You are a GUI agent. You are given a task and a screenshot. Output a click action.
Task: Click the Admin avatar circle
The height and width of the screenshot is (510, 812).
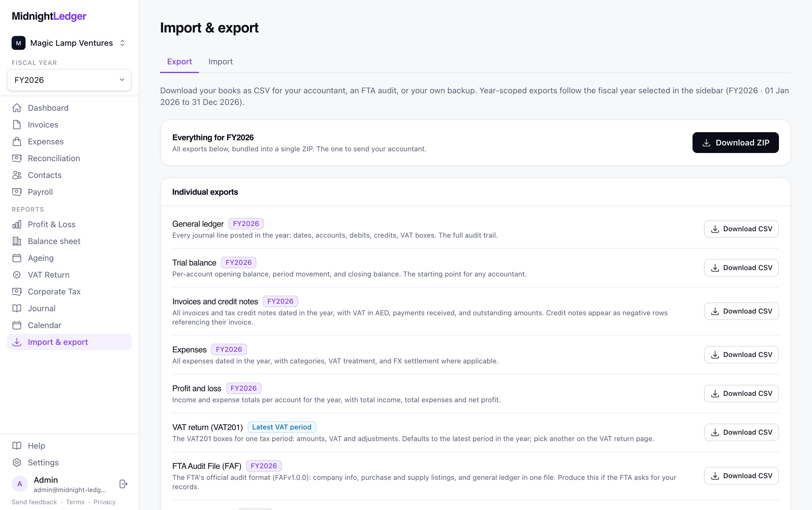tap(19, 484)
